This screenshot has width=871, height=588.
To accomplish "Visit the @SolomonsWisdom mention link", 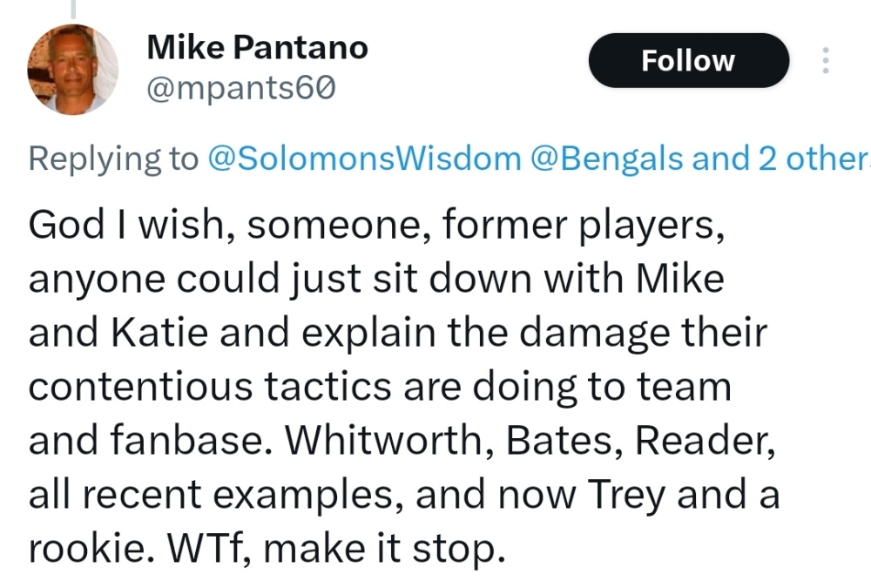I will (364, 159).
